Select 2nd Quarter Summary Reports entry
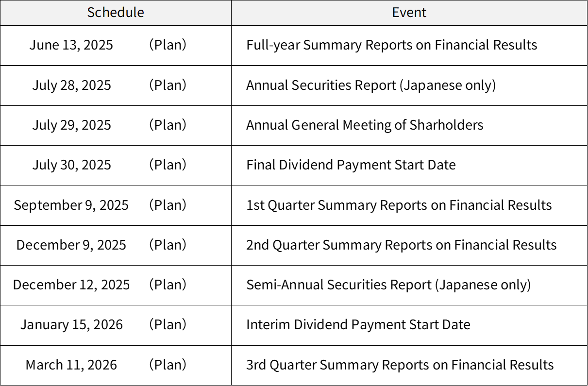The height and width of the screenshot is (386, 588). tap(402, 245)
